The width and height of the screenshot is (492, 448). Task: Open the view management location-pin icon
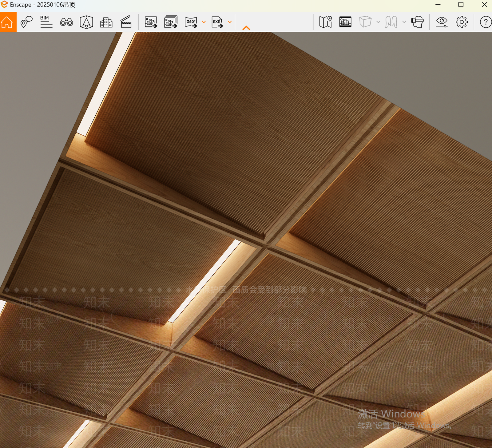26,22
